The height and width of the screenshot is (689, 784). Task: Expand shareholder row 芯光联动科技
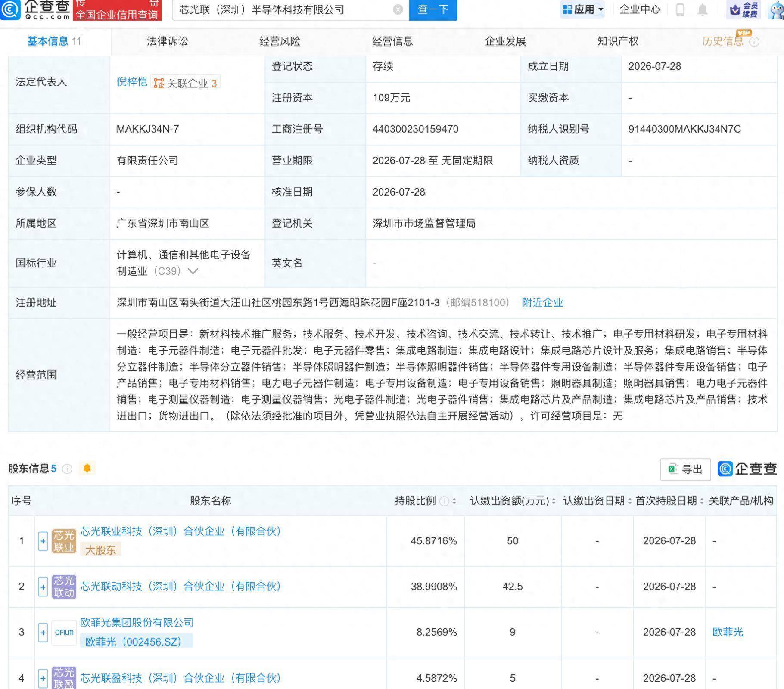pyautogui.click(x=43, y=587)
